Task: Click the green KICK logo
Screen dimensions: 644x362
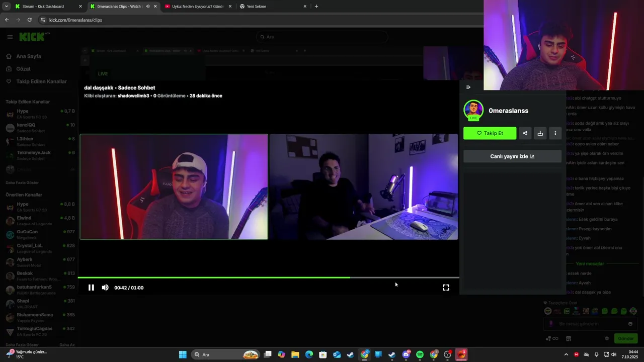Action: [33, 37]
